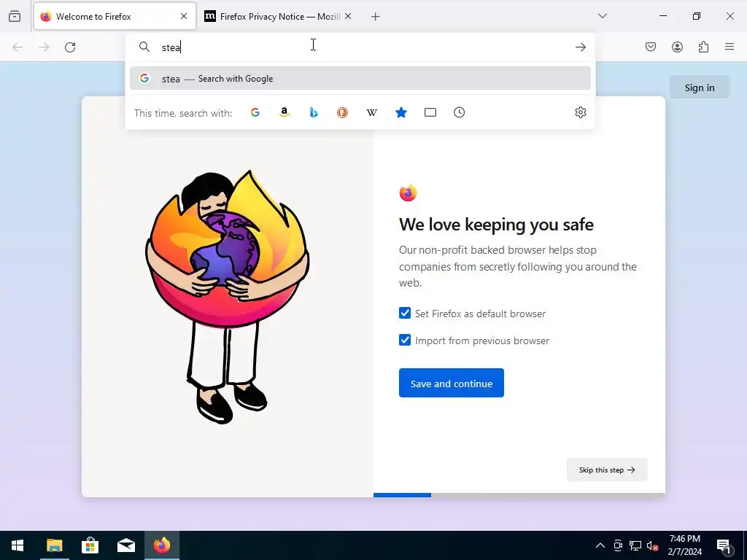Go back one page
747x560 pixels.
click(18, 47)
